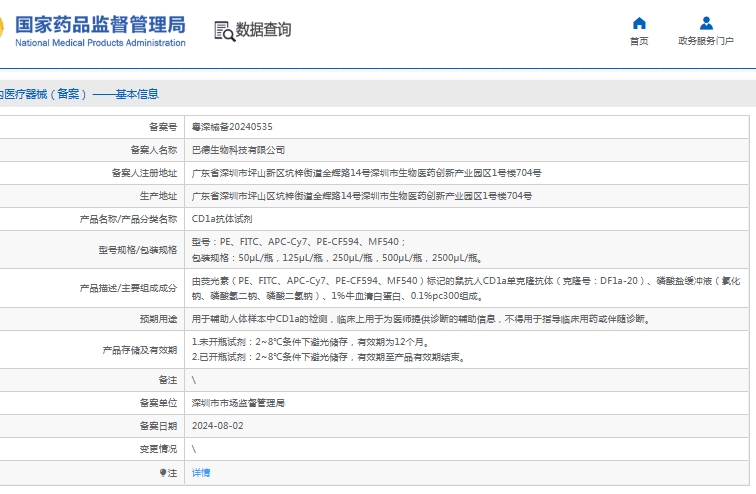Click the 备案人注册地址 field label
Image resolution: width=756 pixels, height=494 pixels.
click(145, 173)
